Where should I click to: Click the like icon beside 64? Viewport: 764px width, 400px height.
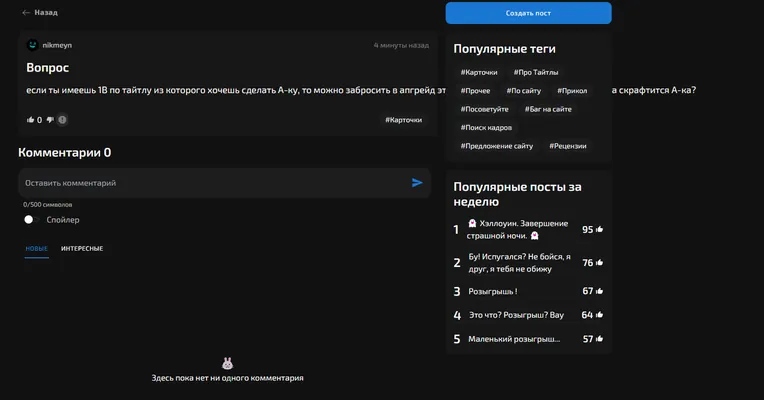[599, 315]
